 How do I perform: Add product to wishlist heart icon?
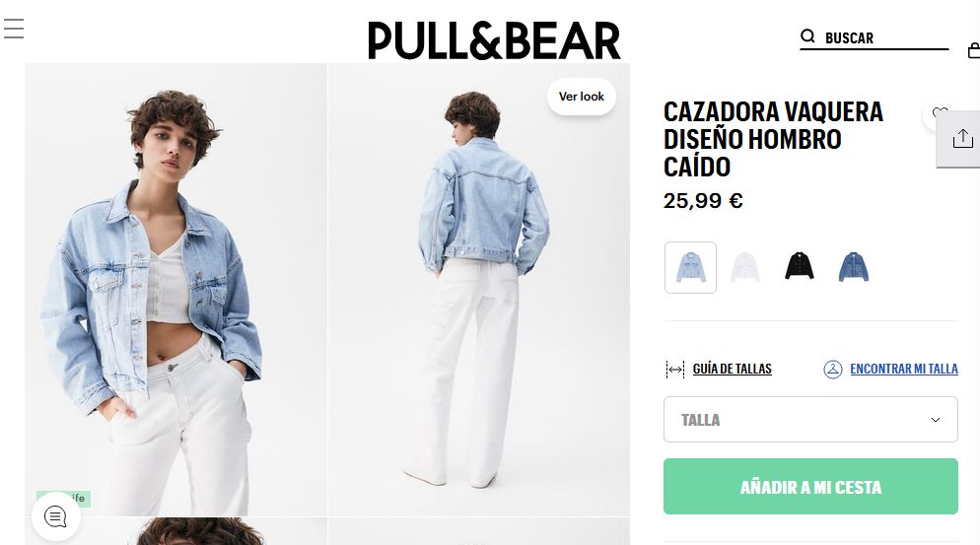tap(940, 113)
